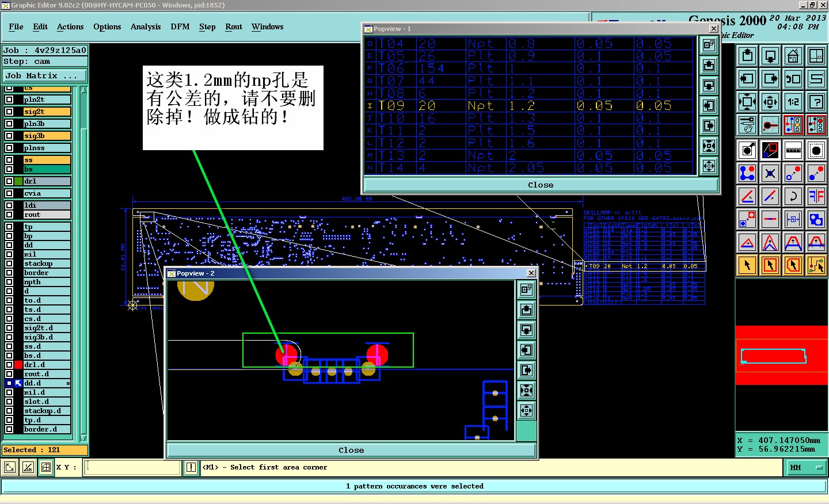Toggle the checkbox for layer mpth
Screen dimensions: 829x504
9,282
